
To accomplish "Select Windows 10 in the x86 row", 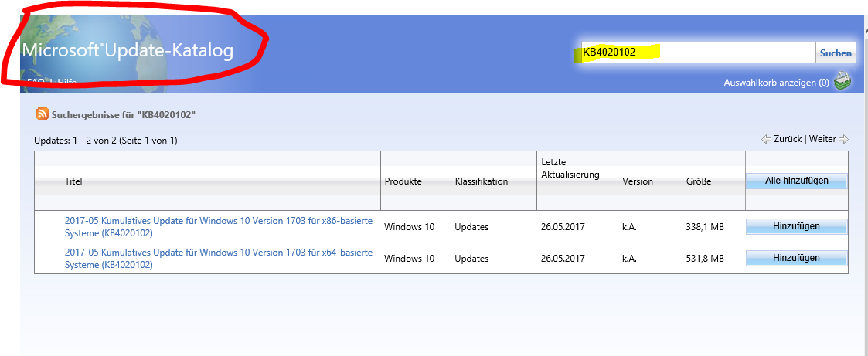I will click(x=410, y=226).
